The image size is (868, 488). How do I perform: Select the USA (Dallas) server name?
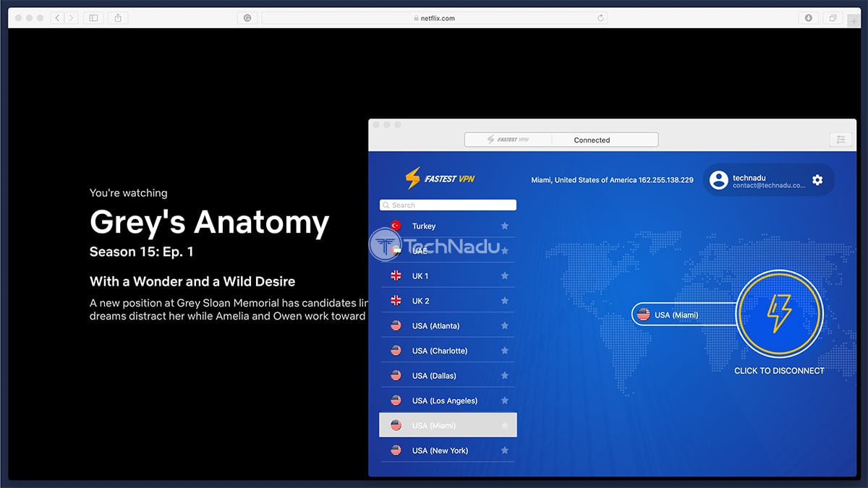tap(434, 376)
